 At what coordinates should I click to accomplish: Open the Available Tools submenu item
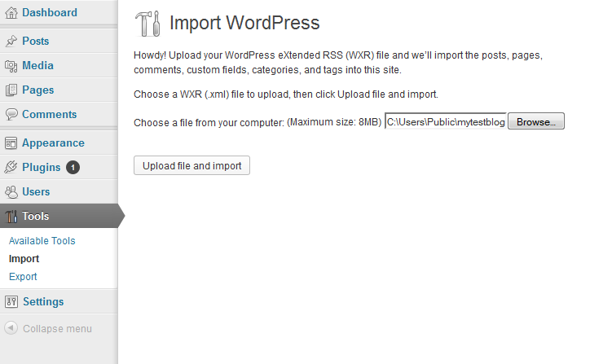(42, 241)
